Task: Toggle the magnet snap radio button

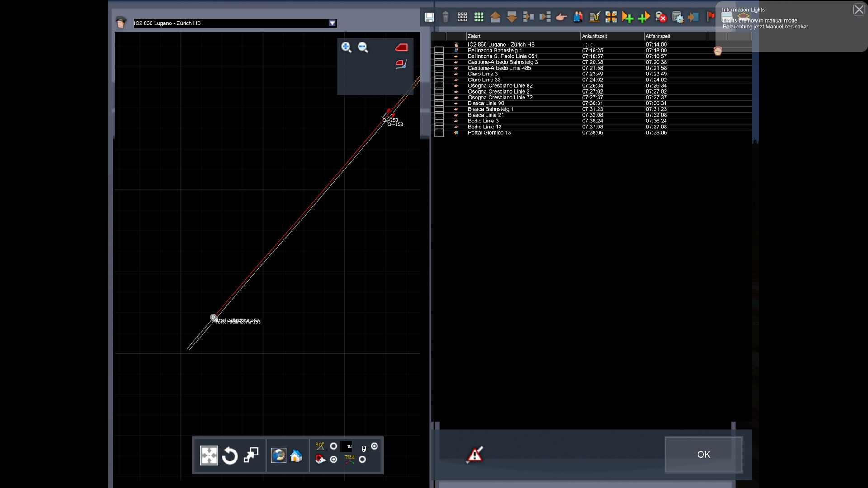Action: [334, 460]
